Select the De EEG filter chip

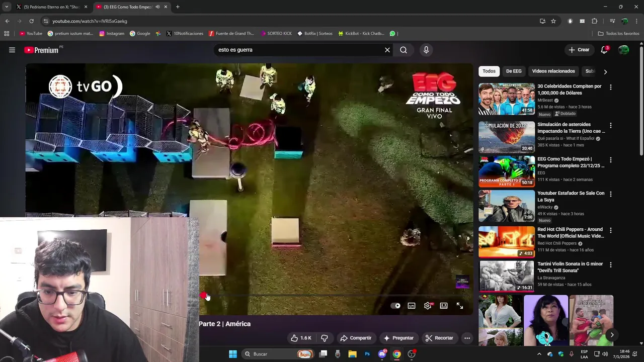(x=514, y=71)
